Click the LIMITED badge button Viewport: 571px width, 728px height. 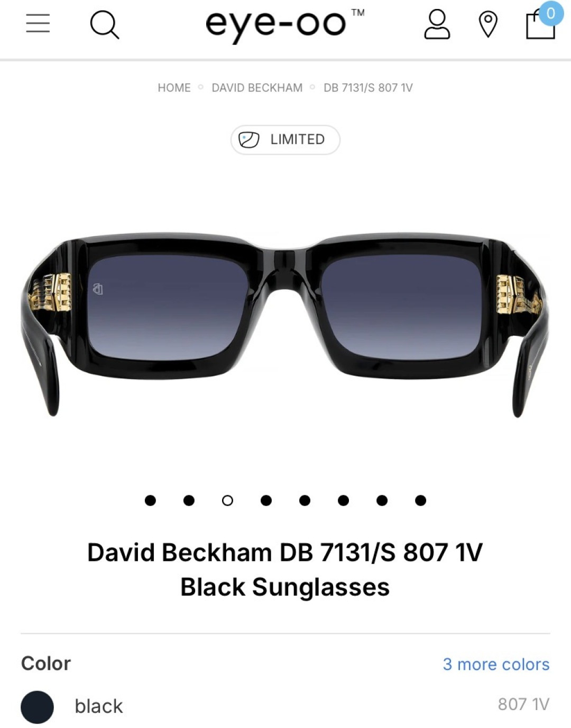pos(285,140)
